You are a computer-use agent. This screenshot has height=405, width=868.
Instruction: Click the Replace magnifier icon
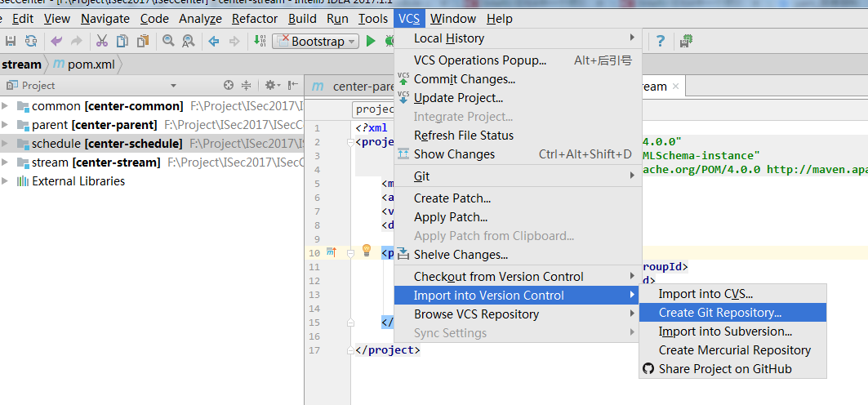coord(188,41)
